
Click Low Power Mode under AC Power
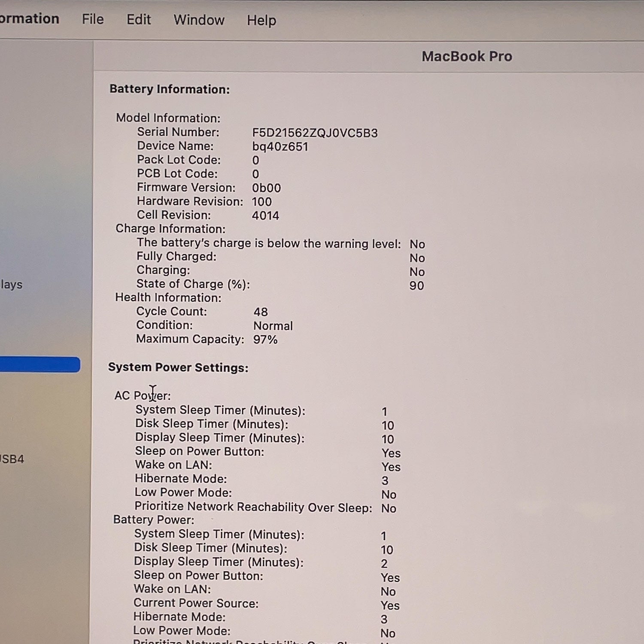tap(183, 492)
